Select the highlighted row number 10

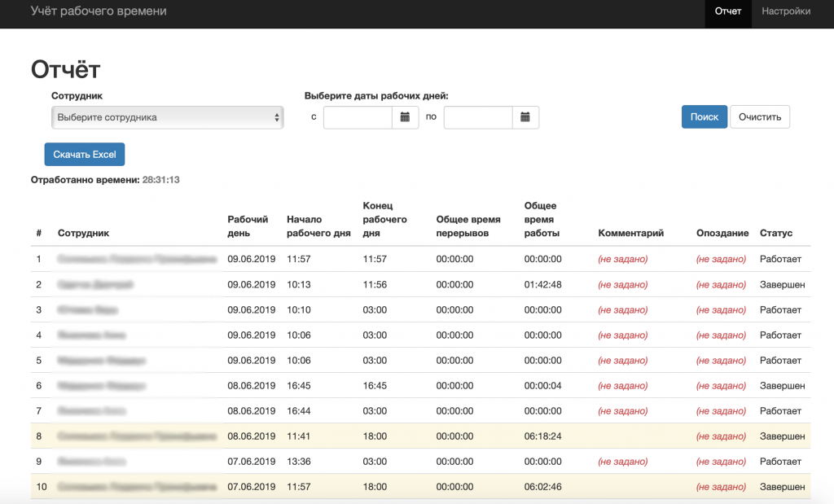[x=38, y=487]
